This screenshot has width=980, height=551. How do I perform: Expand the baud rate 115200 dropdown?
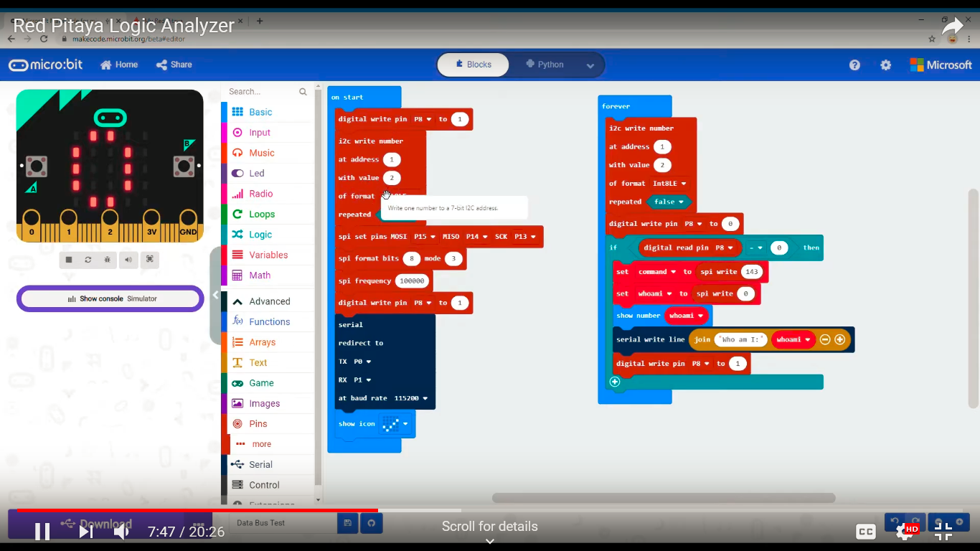click(410, 398)
